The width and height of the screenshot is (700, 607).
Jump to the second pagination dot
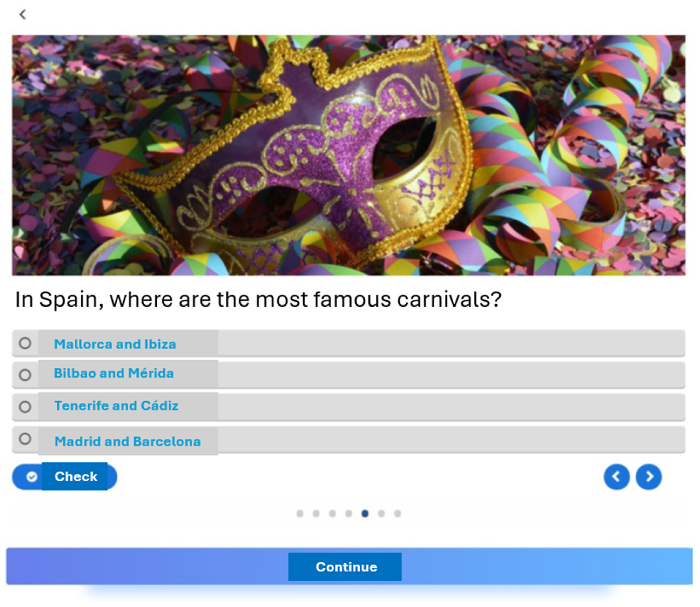316,513
